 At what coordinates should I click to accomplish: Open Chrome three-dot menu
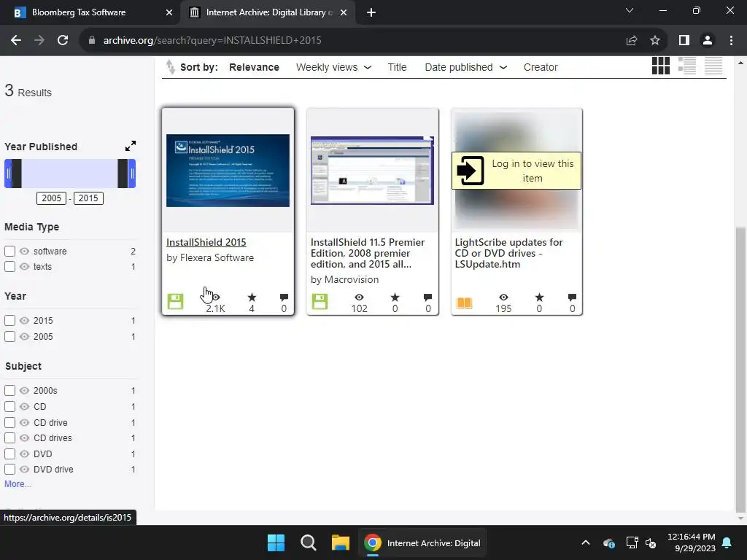(731, 41)
